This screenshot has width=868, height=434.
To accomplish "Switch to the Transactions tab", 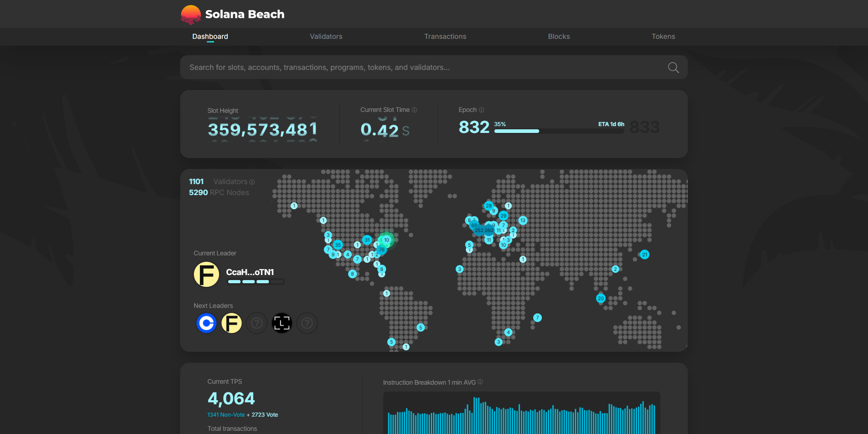I will click(x=445, y=37).
